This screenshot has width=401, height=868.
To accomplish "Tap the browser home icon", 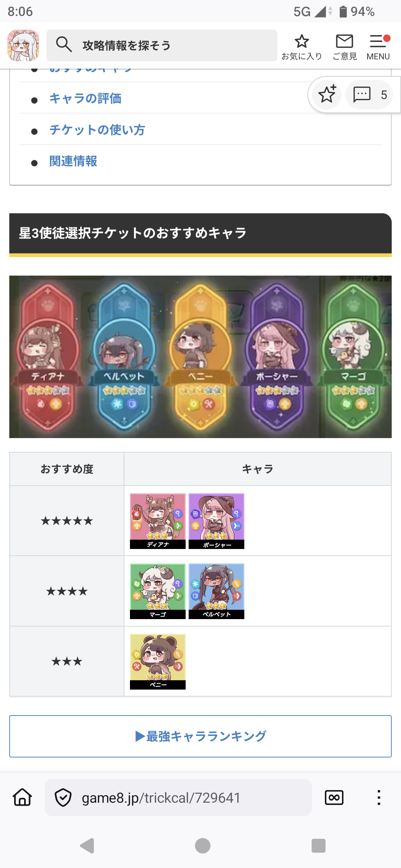I will click(22, 797).
